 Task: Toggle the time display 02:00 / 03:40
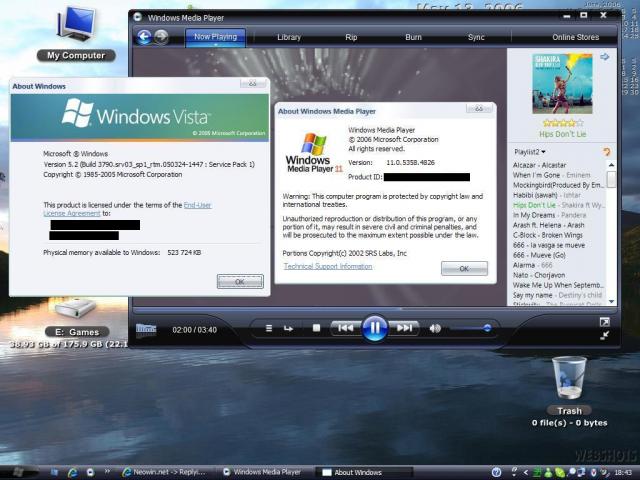click(194, 330)
